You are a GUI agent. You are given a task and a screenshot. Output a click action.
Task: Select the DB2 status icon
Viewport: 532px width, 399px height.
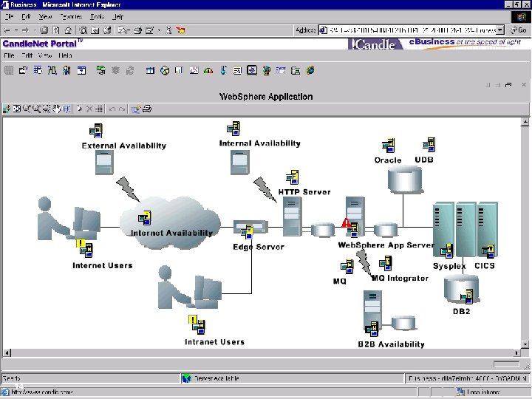tap(467, 296)
